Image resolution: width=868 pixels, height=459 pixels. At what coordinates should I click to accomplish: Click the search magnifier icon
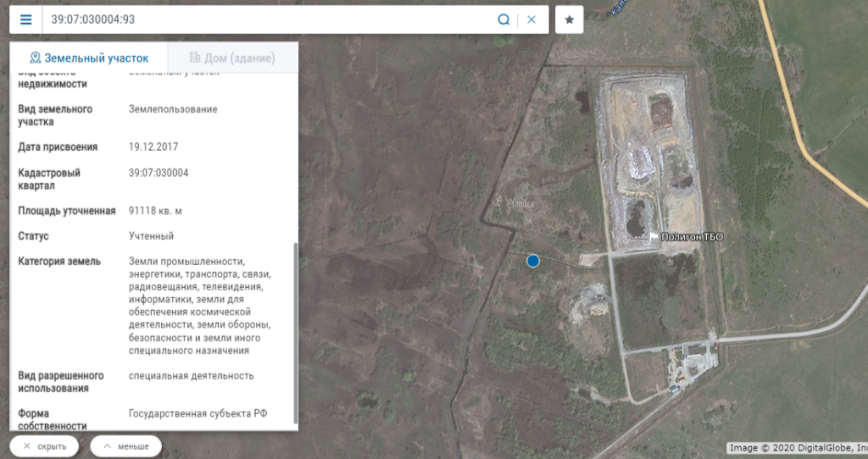pyautogui.click(x=504, y=20)
